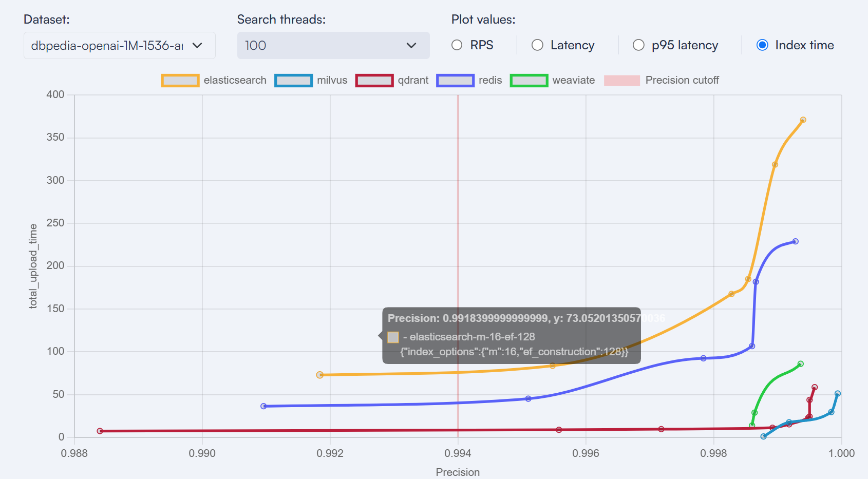868x479 pixels.
Task: Click the Precision x-axis title
Action: pos(458,472)
